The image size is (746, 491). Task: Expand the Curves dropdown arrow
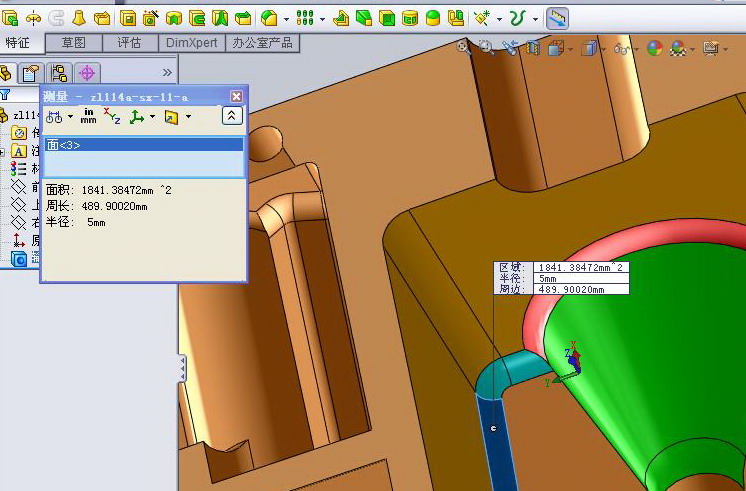[x=535, y=20]
